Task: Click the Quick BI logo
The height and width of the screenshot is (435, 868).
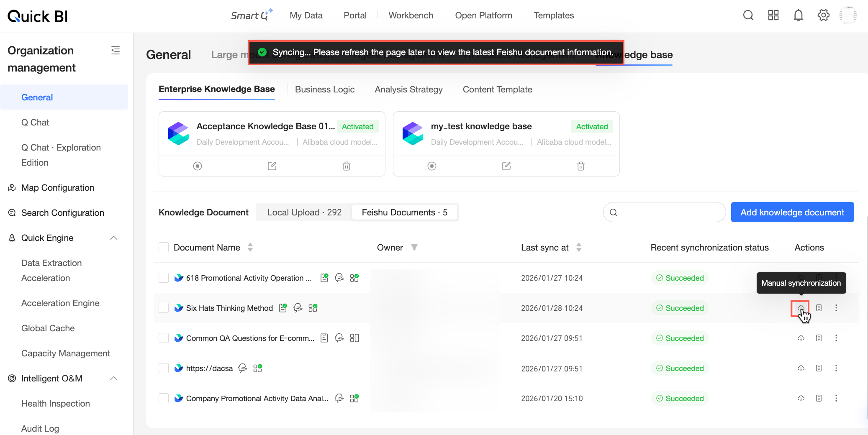Action: [38, 16]
